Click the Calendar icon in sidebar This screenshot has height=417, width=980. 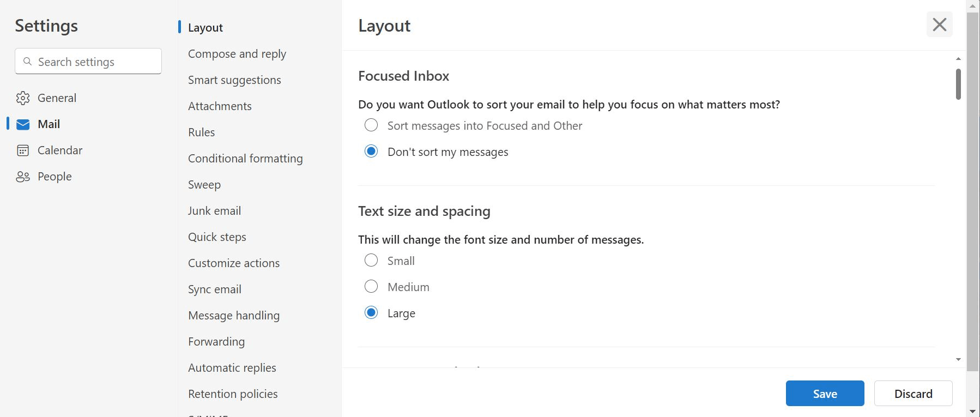(x=23, y=150)
